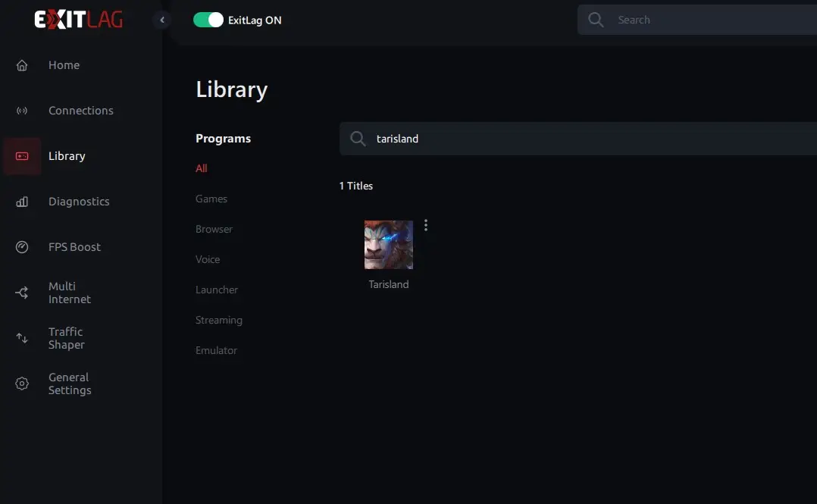Image resolution: width=817 pixels, height=504 pixels.
Task: Click the Multi Internet arrows icon
Action: coord(22,293)
